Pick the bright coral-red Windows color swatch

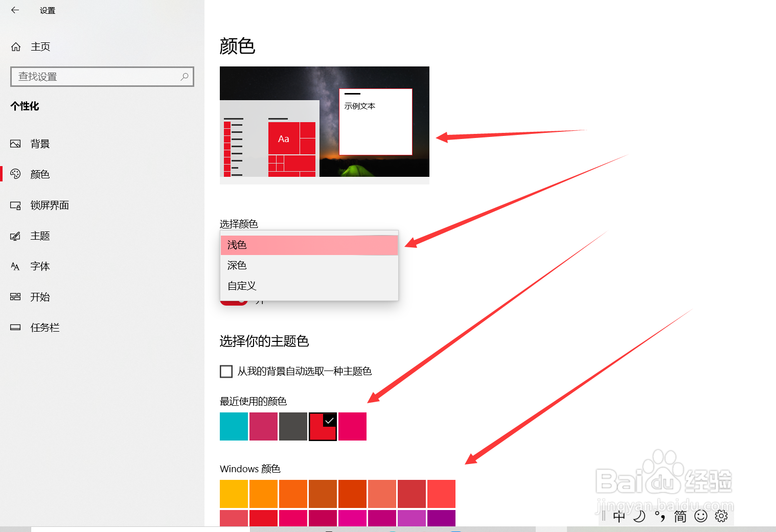441,494
